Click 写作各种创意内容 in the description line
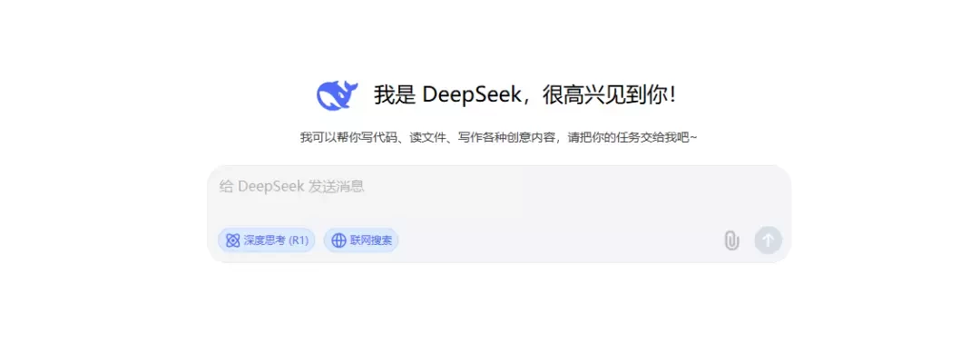 [507, 137]
